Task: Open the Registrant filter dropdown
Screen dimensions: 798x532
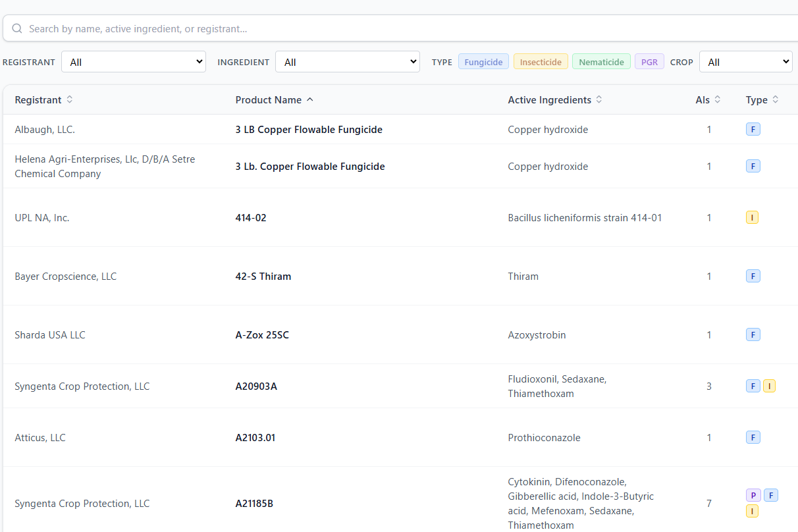Action: [x=134, y=62]
